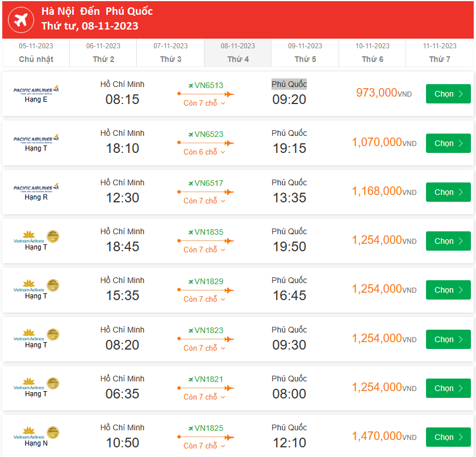This screenshot has height=457, width=476.
Task: Expand seat details for flight VN6513
Action: 204,103
